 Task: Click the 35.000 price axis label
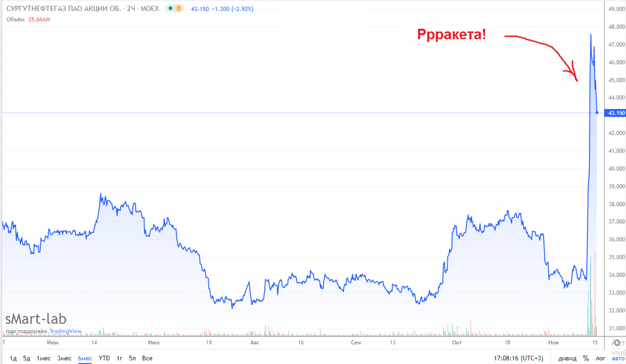617,257
